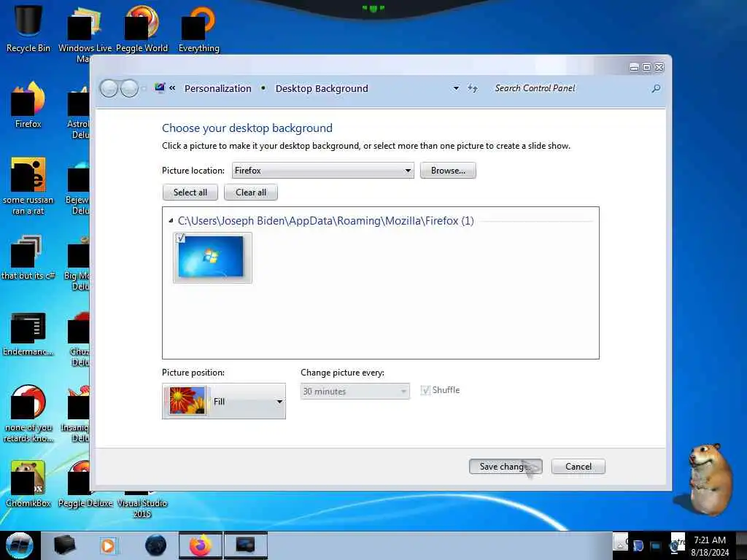The image size is (747, 560).
Task: Click the Control Panel icon in address bar
Action: 160,88
